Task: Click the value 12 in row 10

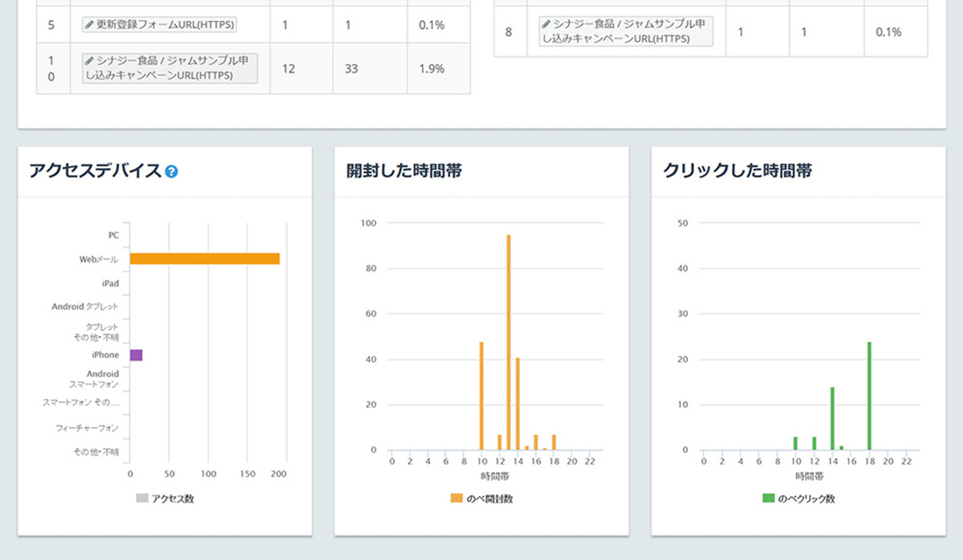Action: pyautogui.click(x=289, y=69)
